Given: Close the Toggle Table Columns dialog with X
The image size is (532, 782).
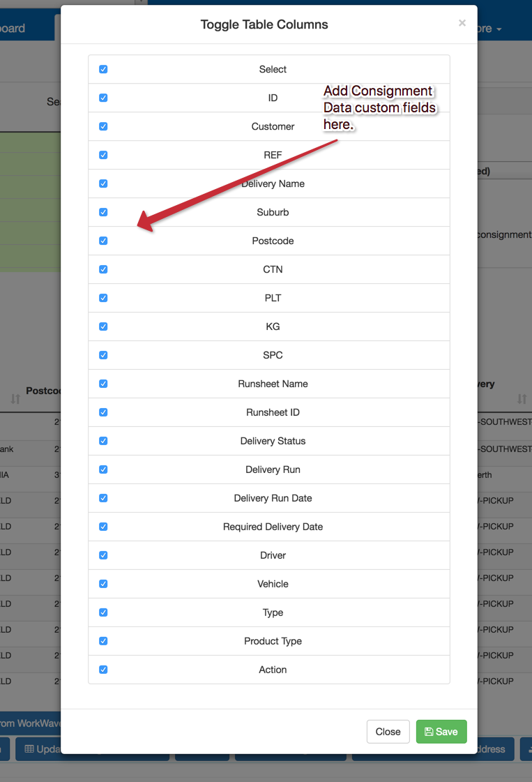Looking at the screenshot, I should [x=462, y=23].
